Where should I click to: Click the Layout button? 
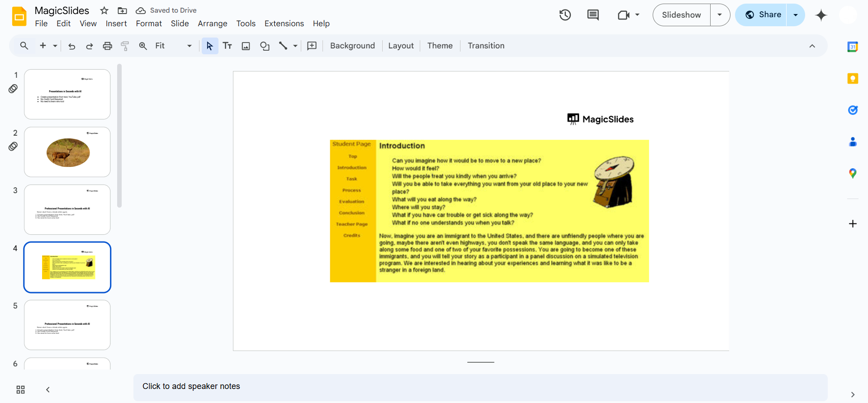(x=401, y=46)
